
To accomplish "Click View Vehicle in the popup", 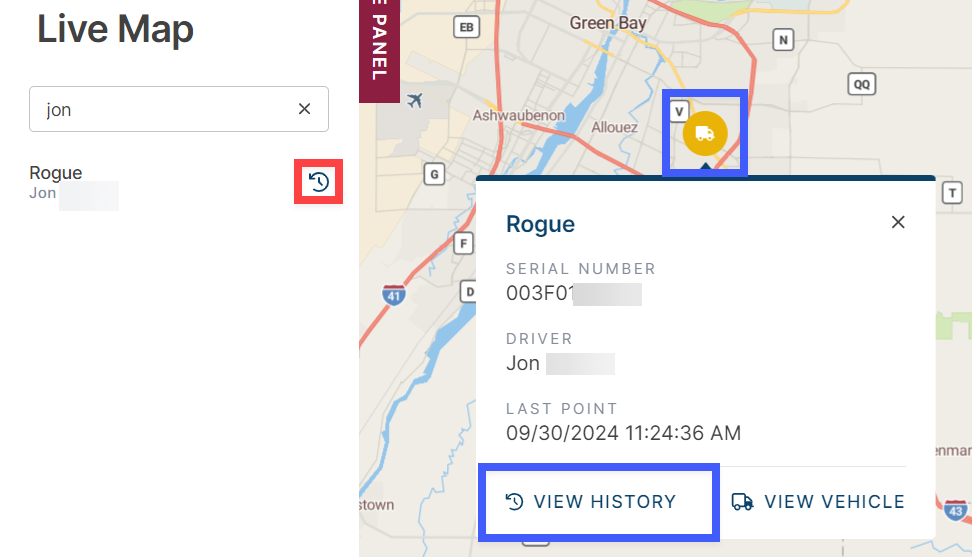I will pos(818,501).
